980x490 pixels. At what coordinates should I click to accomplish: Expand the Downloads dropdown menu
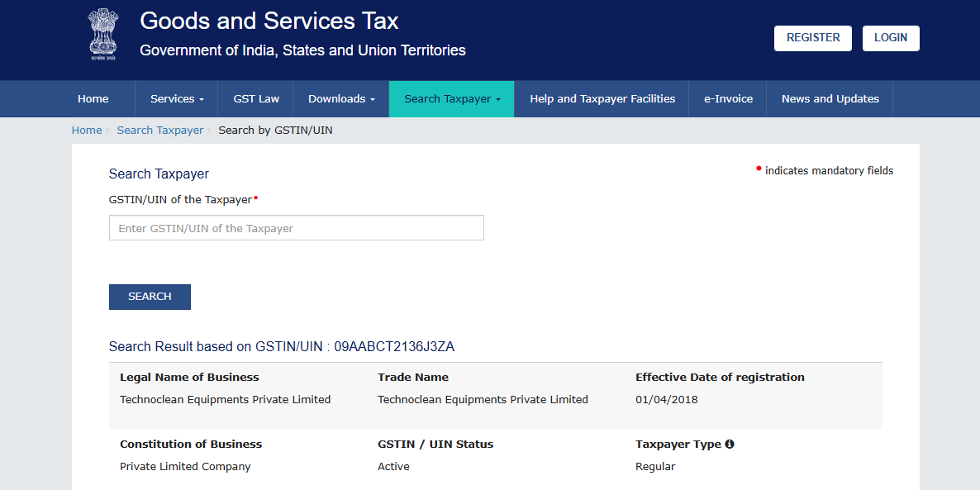point(340,99)
